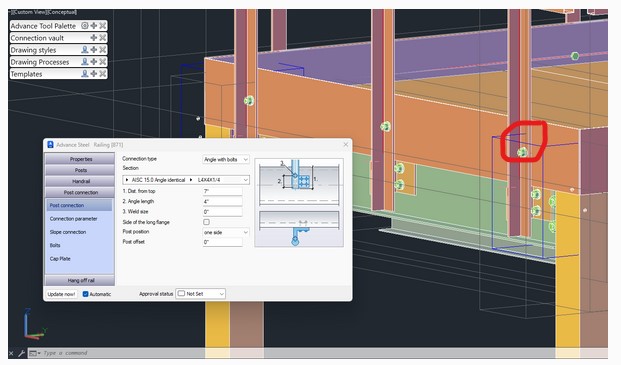Image resolution: width=621 pixels, height=365 pixels.
Task: Close the command line bar
Action: pyautogui.click(x=11, y=353)
